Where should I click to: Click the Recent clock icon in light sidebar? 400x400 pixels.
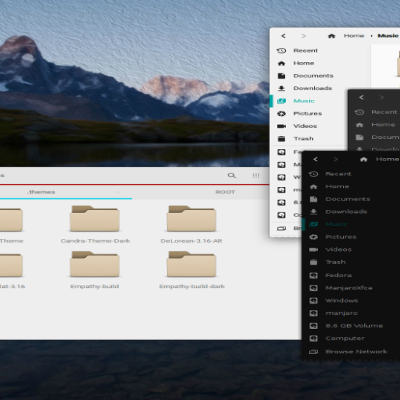(x=281, y=51)
